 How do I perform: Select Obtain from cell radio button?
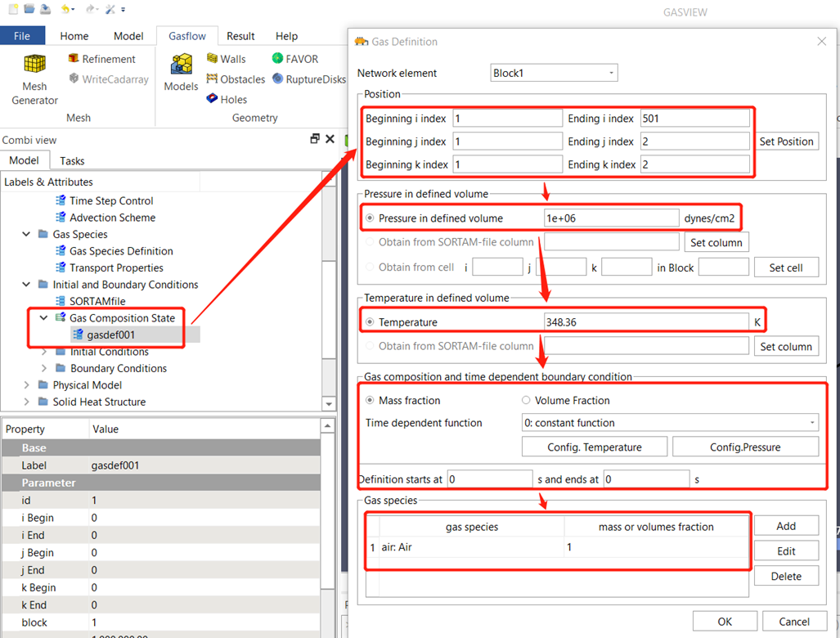coord(370,267)
